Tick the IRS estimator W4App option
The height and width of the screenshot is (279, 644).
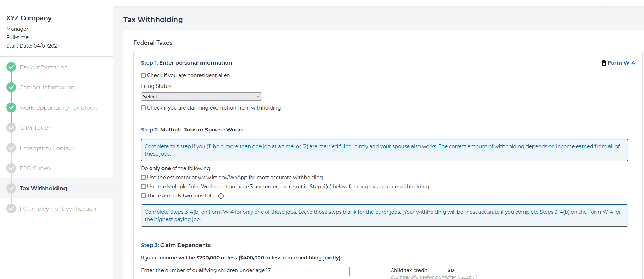(x=143, y=178)
